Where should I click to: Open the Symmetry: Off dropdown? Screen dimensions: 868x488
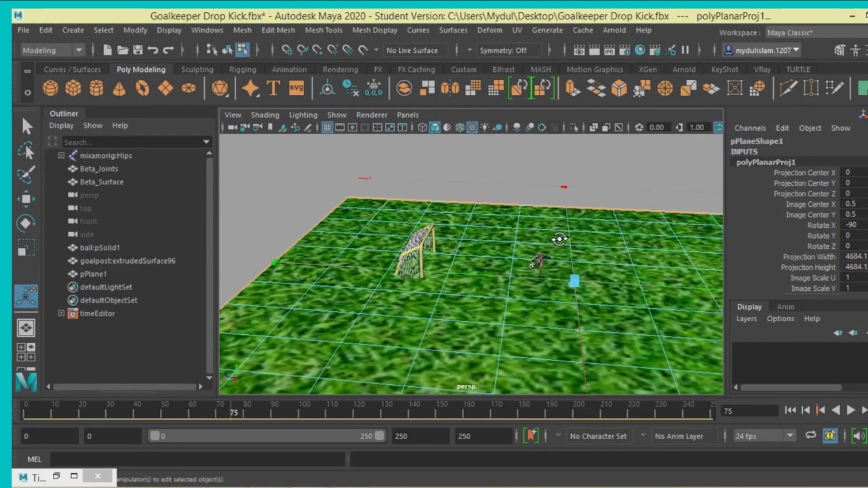[509, 50]
